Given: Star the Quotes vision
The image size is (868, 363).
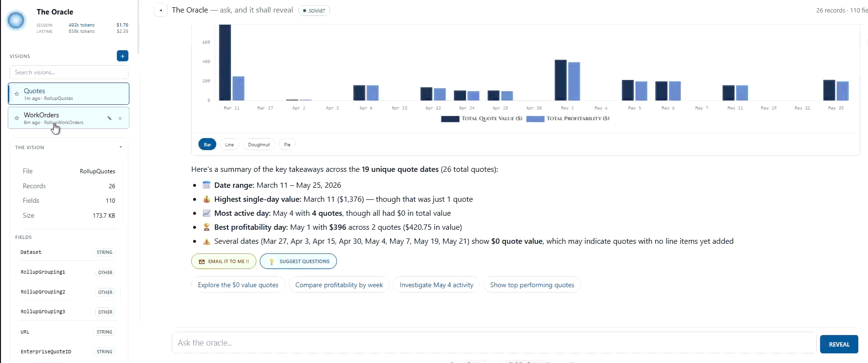Looking at the screenshot, I should [17, 94].
